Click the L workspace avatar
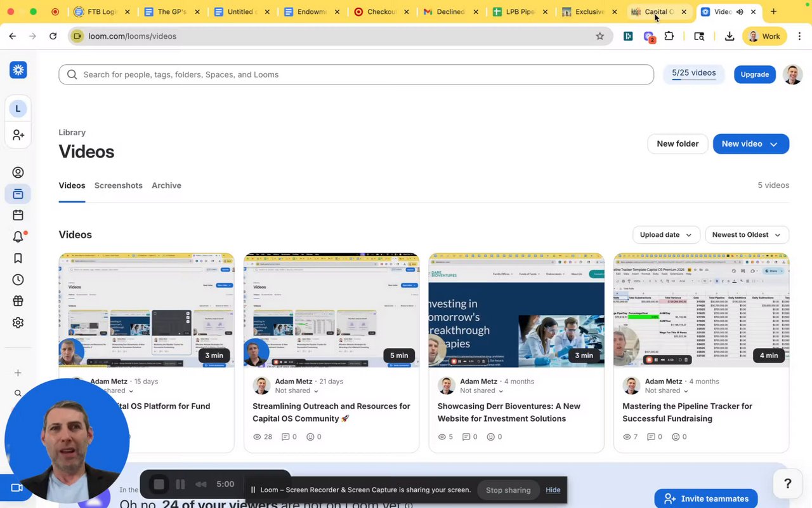This screenshot has width=812, height=508. pyautogui.click(x=18, y=109)
